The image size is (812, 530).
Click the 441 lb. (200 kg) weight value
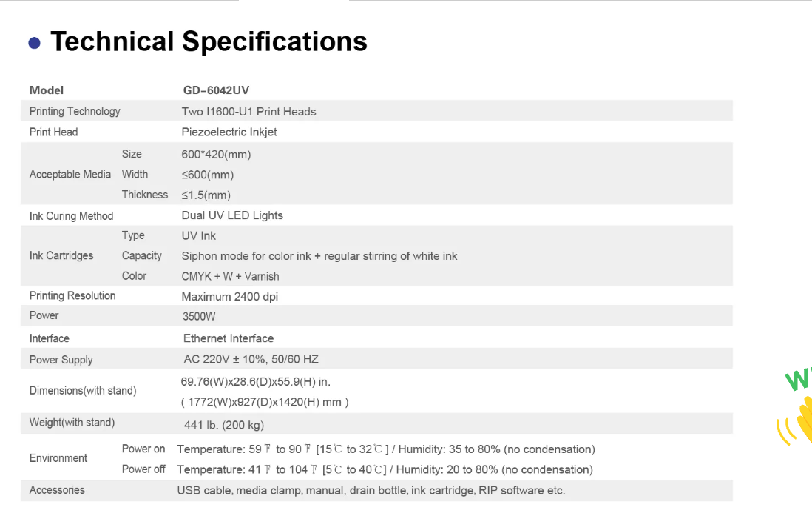224,425
